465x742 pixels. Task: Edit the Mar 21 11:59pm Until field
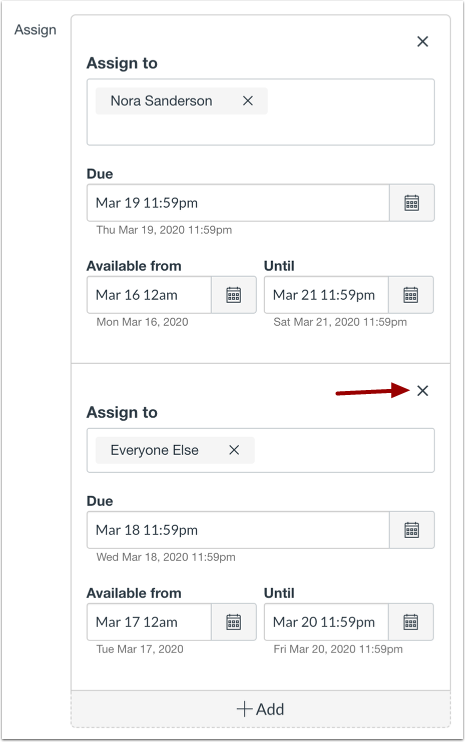point(326,295)
